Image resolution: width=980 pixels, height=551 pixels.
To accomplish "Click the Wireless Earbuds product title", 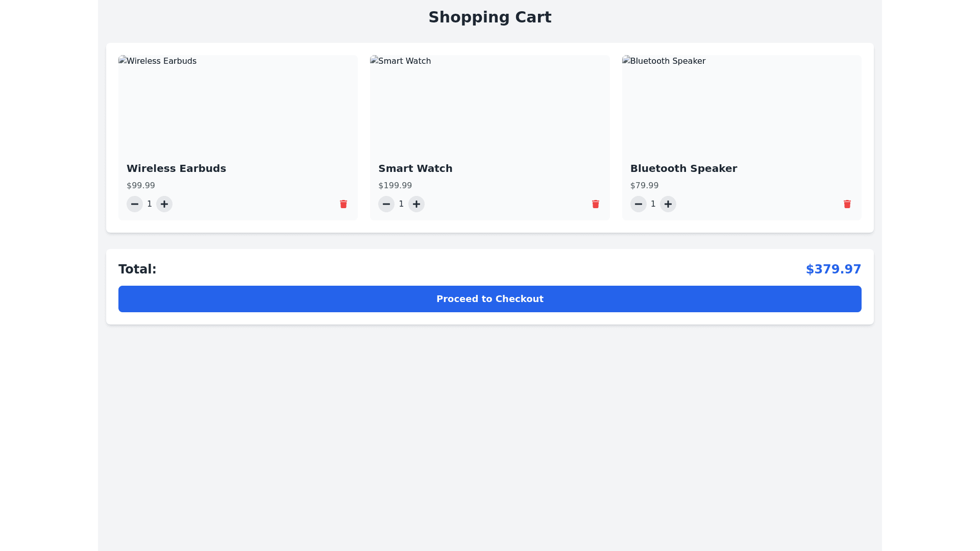I will pos(176,168).
